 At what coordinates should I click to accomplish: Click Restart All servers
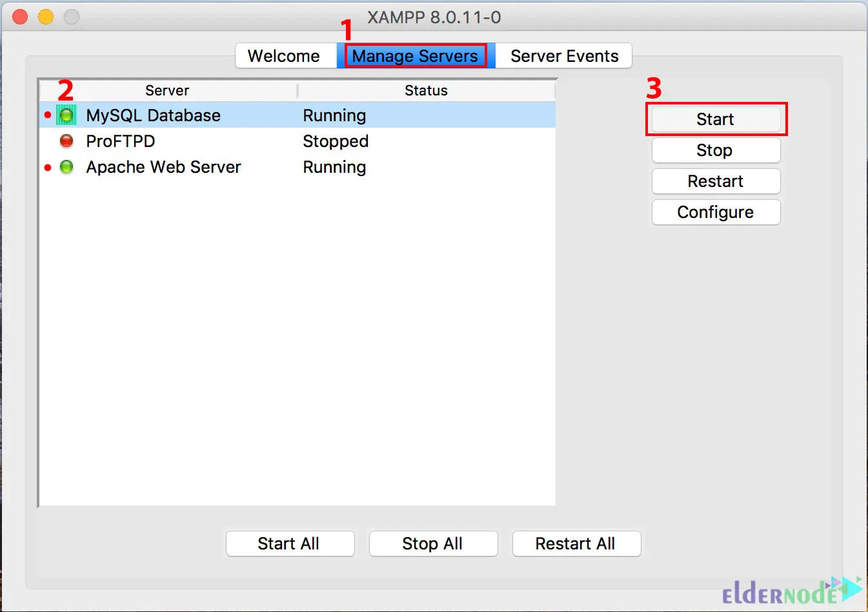click(x=576, y=544)
